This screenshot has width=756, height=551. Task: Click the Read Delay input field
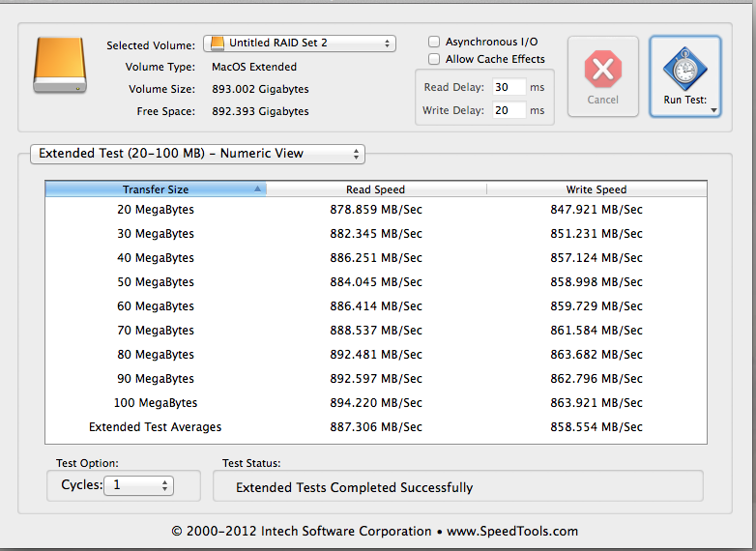point(508,87)
